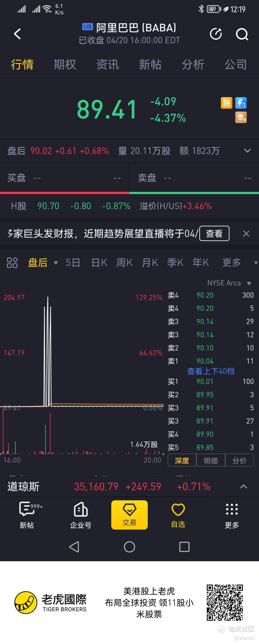Tap the 溢价(H/US)+3.46% text

176,206
